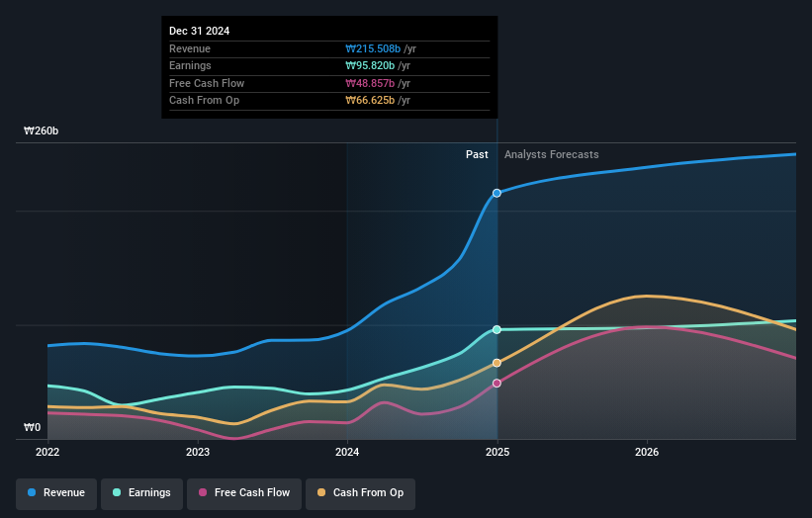The width and height of the screenshot is (812, 518).
Task: Click the 2024 x-axis label
Action: (347, 452)
